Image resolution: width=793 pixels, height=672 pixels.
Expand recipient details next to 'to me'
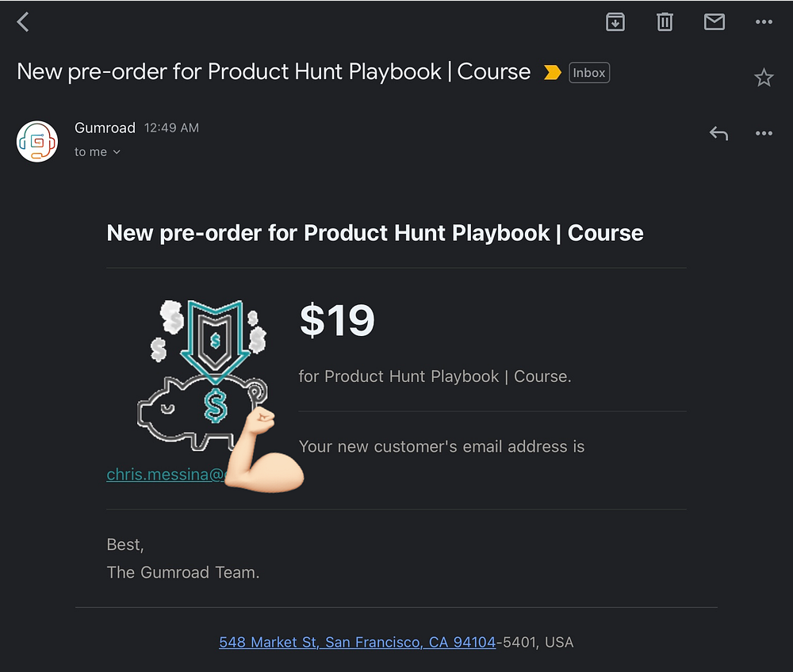[x=117, y=152]
